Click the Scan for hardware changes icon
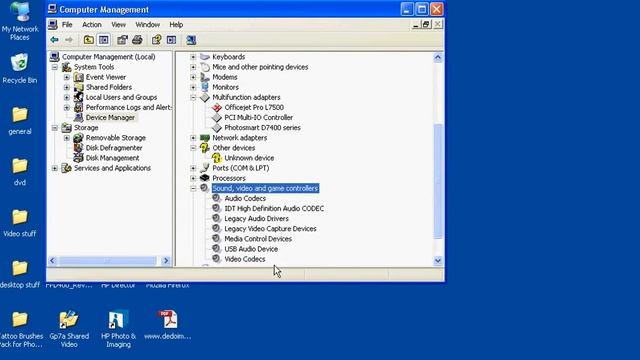Screen dimensions: 640x360 click(x=191, y=40)
